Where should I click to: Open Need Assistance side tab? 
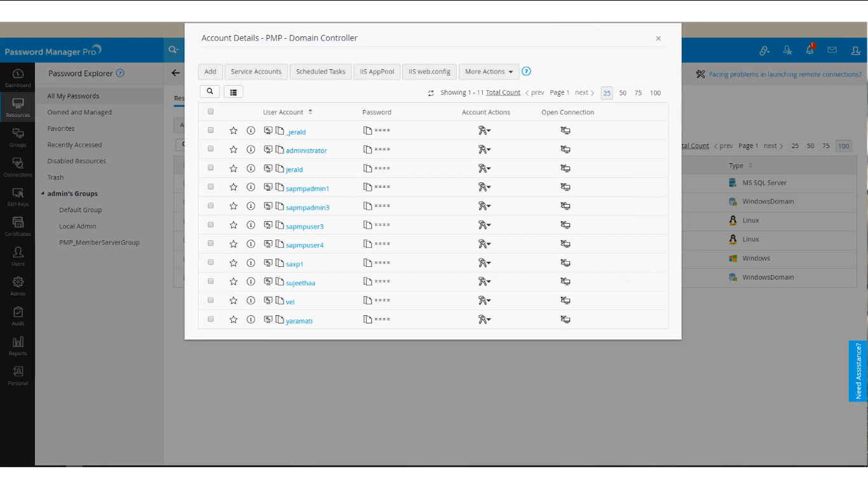point(858,371)
